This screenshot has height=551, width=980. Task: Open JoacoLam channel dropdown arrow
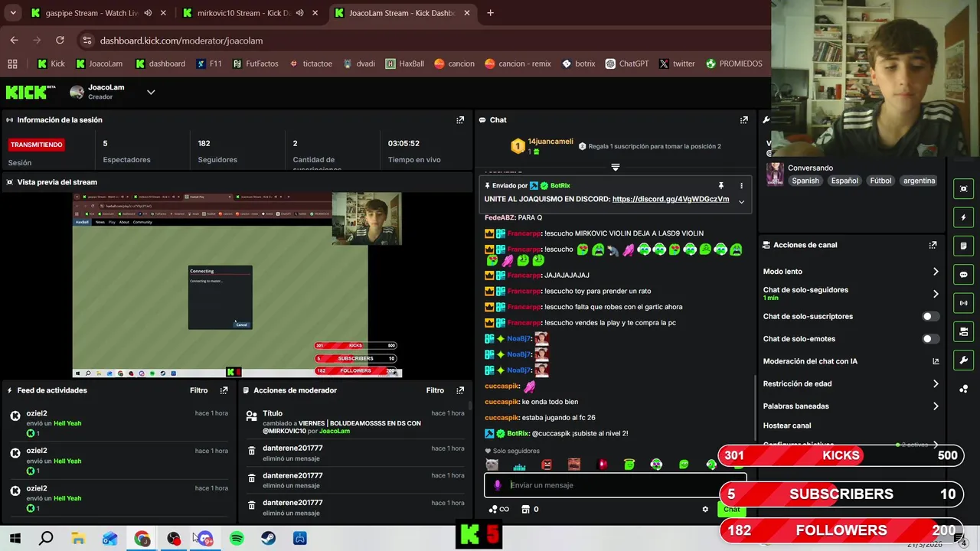[x=151, y=93]
